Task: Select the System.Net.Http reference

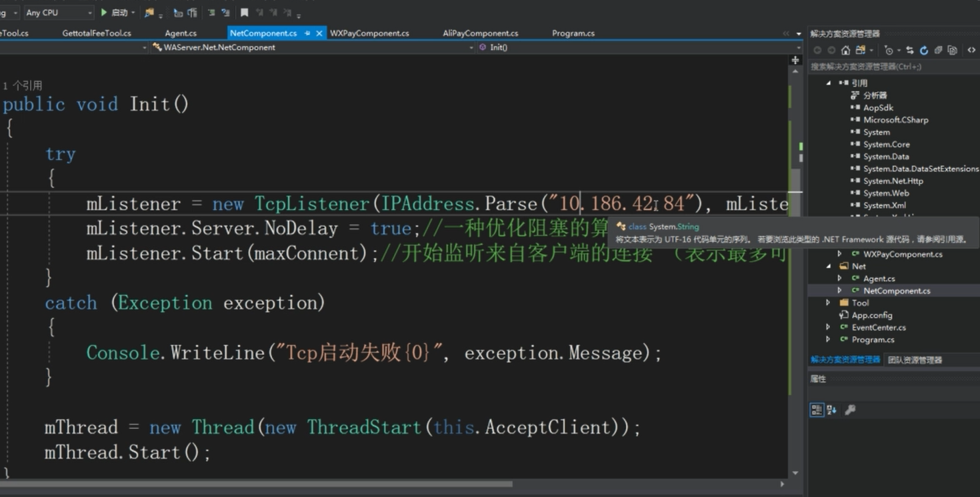Action: [x=893, y=181]
